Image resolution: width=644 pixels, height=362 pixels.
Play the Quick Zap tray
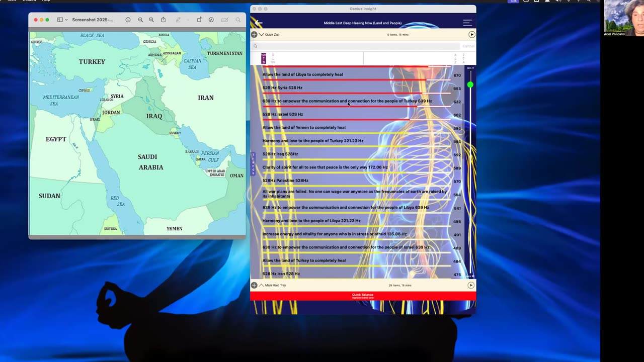tap(471, 35)
